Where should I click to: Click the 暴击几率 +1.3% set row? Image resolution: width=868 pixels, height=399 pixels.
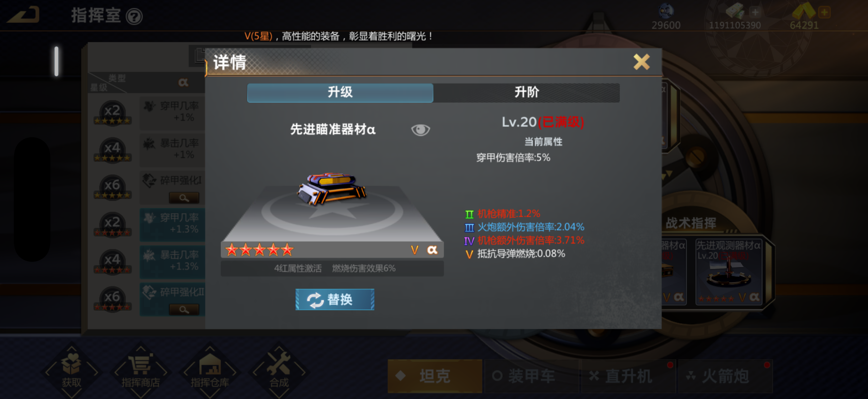click(x=172, y=261)
